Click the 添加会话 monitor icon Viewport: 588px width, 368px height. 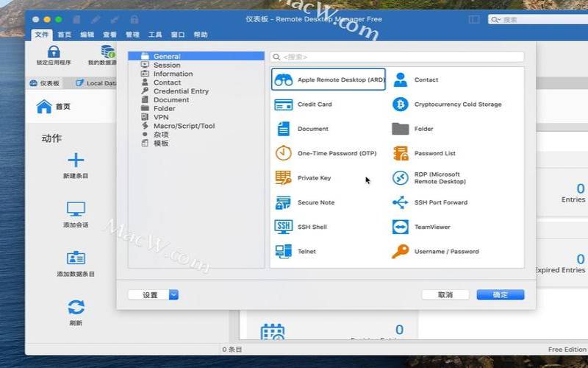76,209
